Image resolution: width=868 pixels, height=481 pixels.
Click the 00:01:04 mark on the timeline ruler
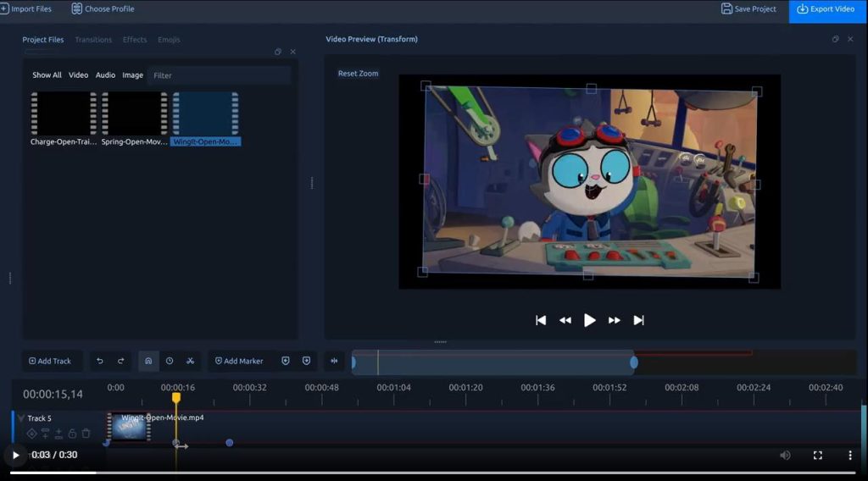tap(393, 388)
